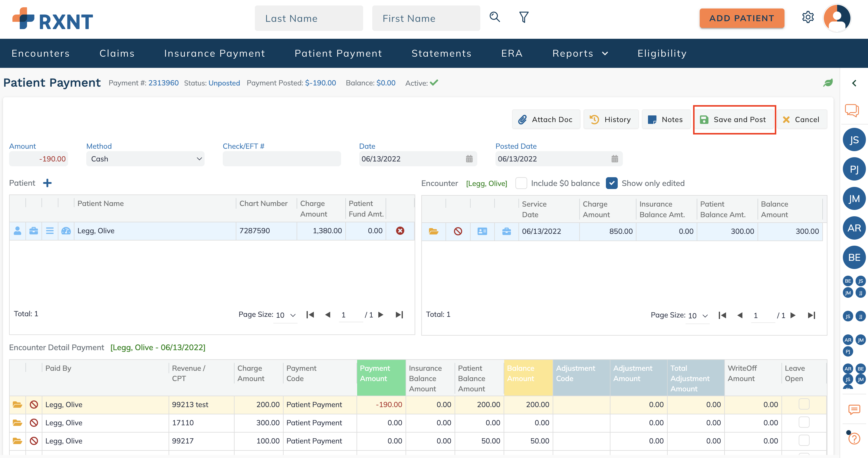Remove Legg, Olive with red X icon
This screenshot has height=458, width=868.
[x=400, y=231]
